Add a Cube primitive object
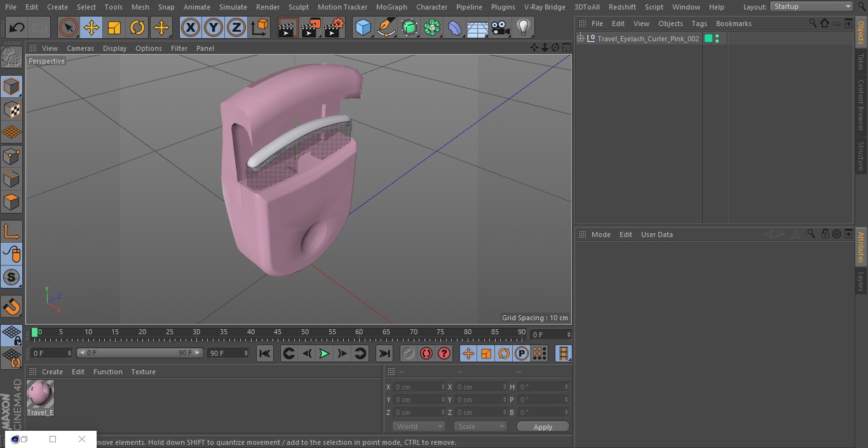 [x=363, y=27]
